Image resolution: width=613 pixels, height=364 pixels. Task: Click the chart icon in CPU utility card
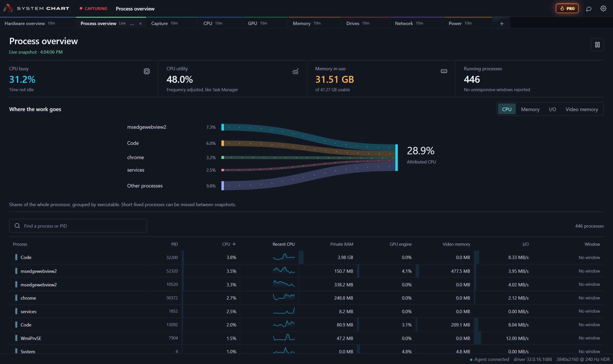pos(295,71)
